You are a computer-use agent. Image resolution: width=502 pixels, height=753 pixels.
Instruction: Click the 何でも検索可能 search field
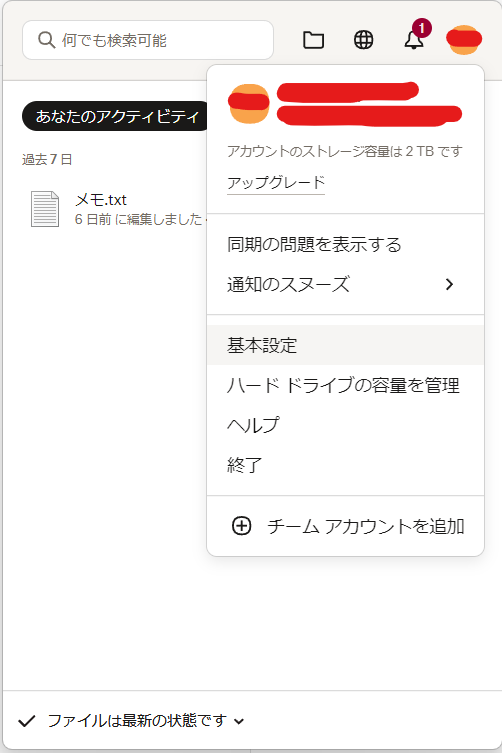[x=148, y=40]
